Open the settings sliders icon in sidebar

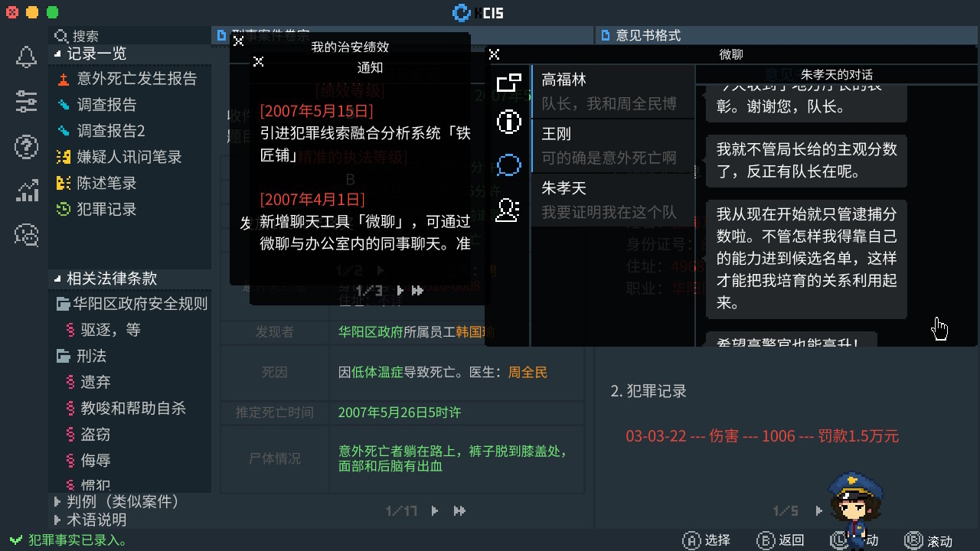(x=26, y=101)
